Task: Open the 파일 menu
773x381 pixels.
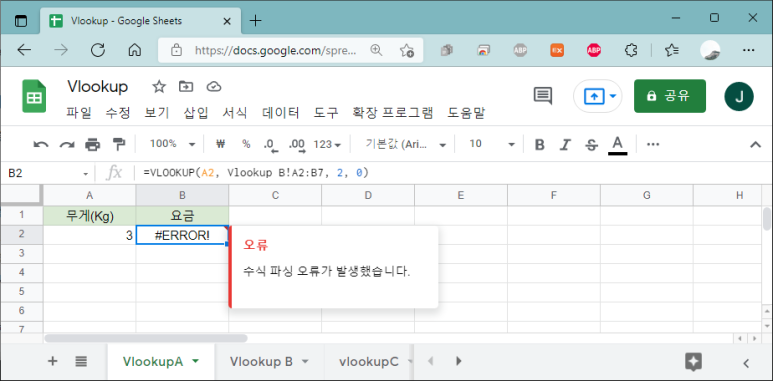Action: tap(79, 113)
